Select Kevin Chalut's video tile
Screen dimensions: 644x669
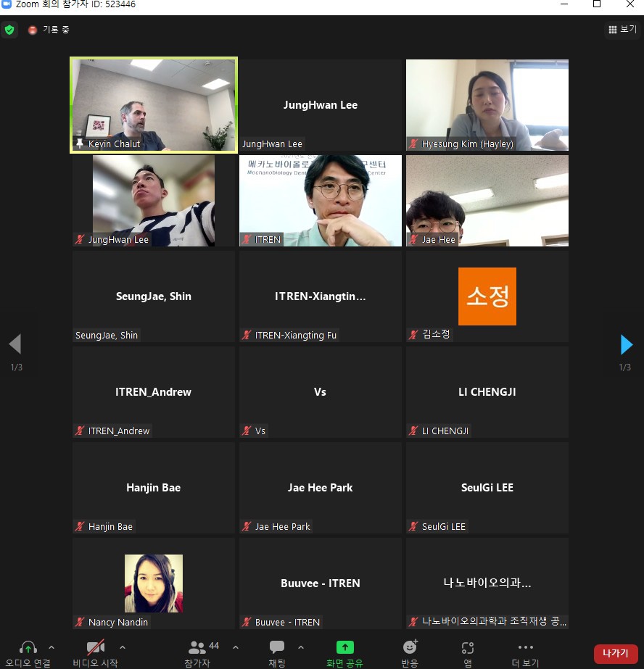coord(153,105)
